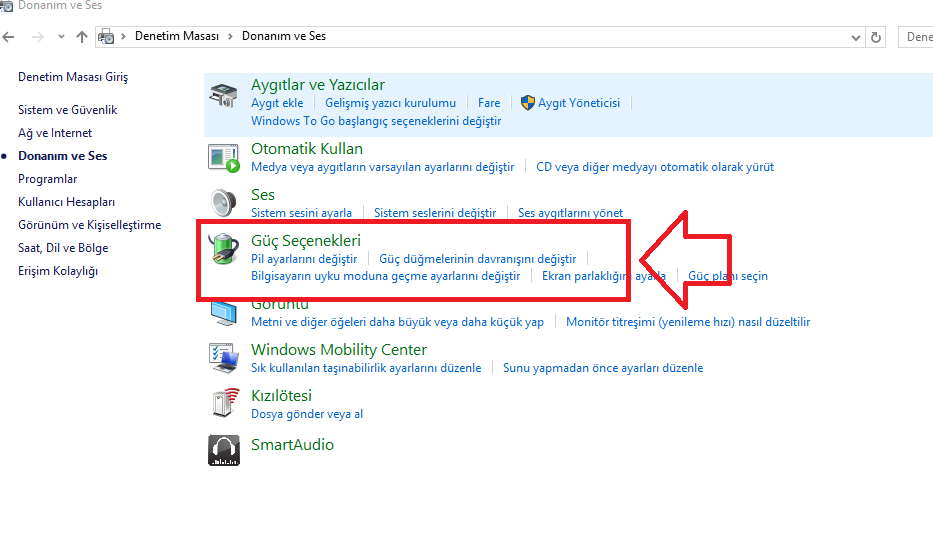Screen dimensions: 933x552
Task: Click Sık kullanılan taşınabilirlik ayarlarını düzenle
Action: coord(366,368)
